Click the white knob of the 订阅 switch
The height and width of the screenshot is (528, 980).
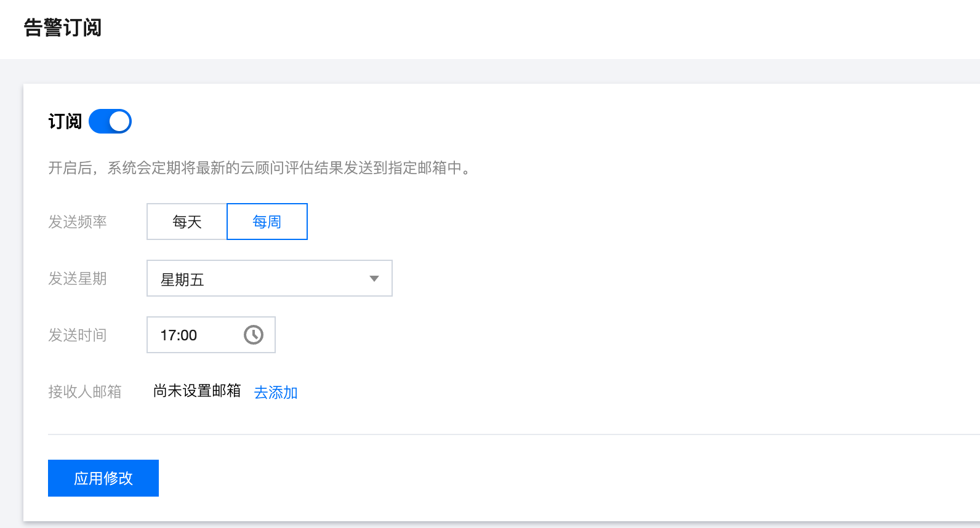point(120,121)
